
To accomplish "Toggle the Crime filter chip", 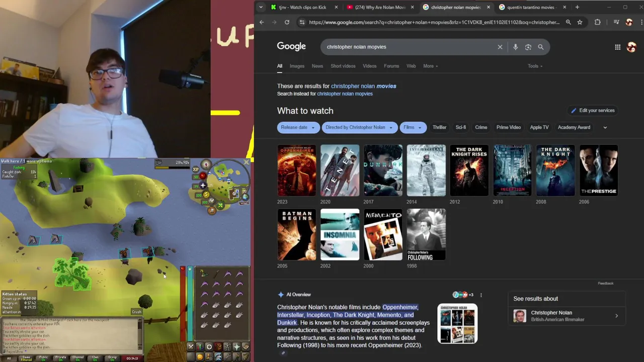I will 481,127.
